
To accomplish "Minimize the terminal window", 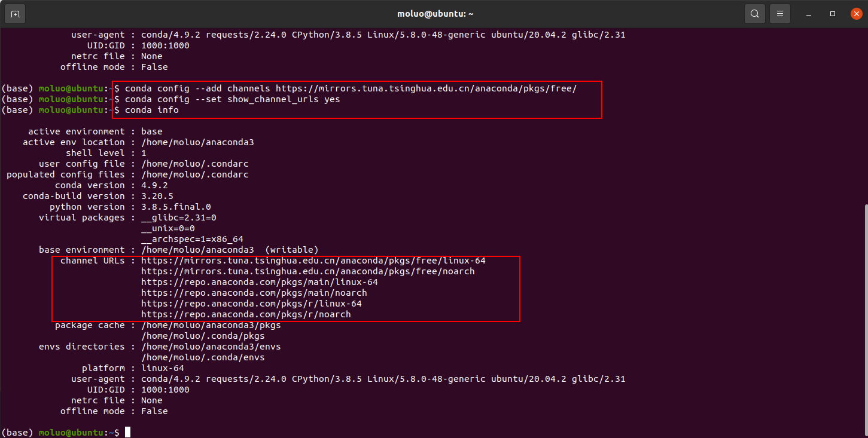I will tap(808, 14).
